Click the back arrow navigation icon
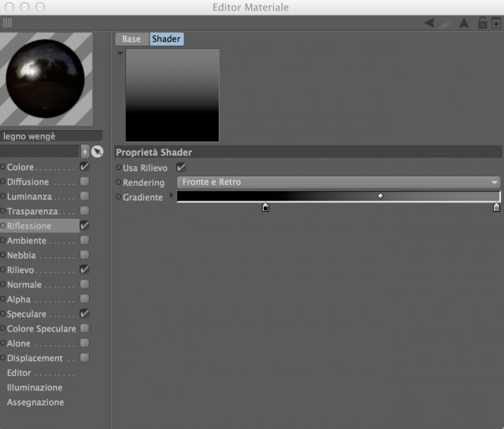The width and height of the screenshot is (504, 429). pyautogui.click(x=430, y=23)
